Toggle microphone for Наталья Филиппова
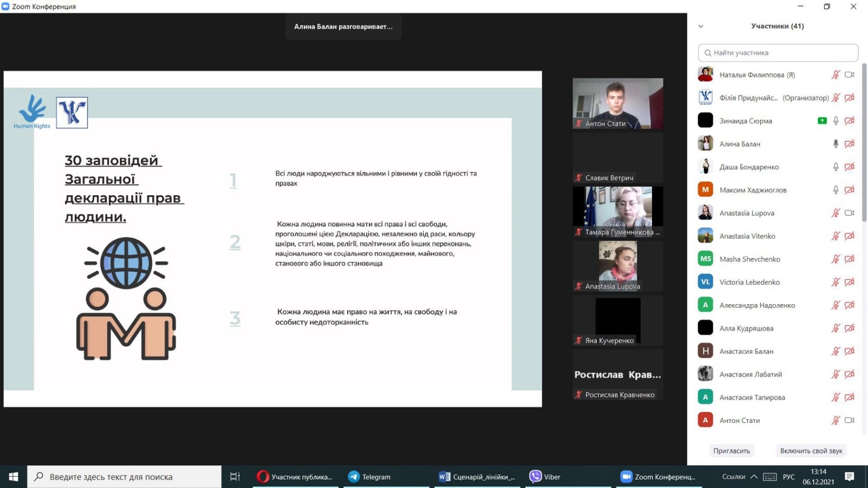The width and height of the screenshot is (868, 488). click(836, 75)
